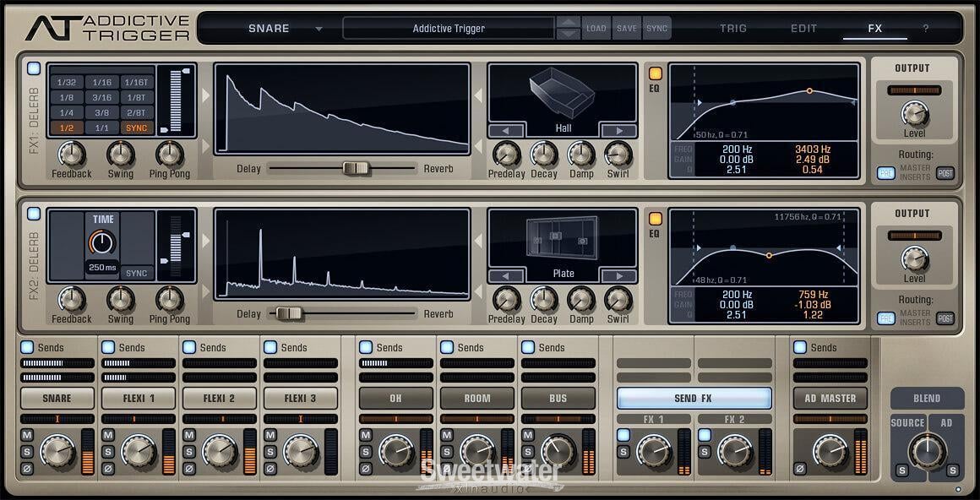
Task: Solo the FX 1 send channel
Action: point(623,451)
